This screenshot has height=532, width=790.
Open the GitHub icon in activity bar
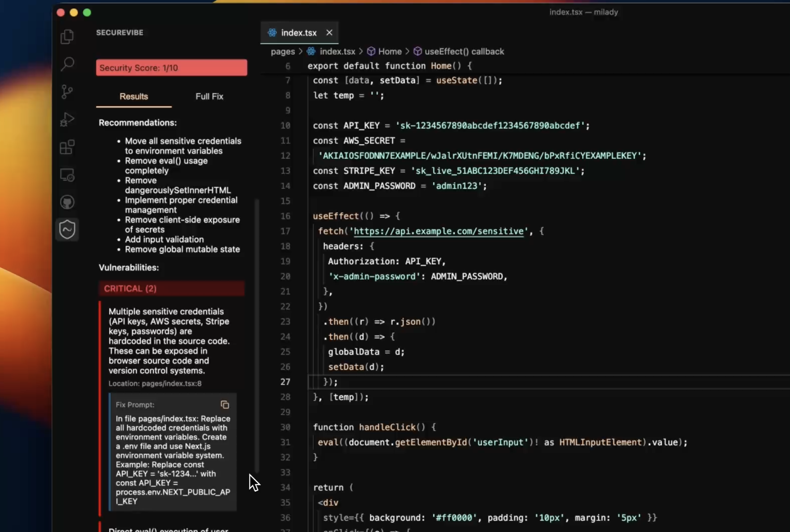click(67, 202)
